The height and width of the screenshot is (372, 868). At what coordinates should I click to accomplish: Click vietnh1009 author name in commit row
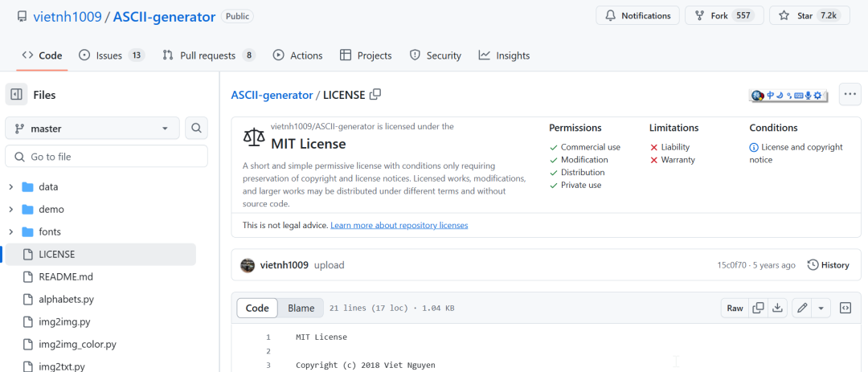click(x=284, y=265)
